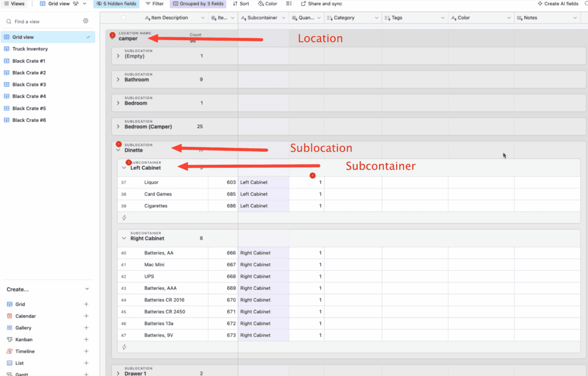The image size is (588, 376).
Task: Add a new Gallery view with plus
Action: click(86, 328)
